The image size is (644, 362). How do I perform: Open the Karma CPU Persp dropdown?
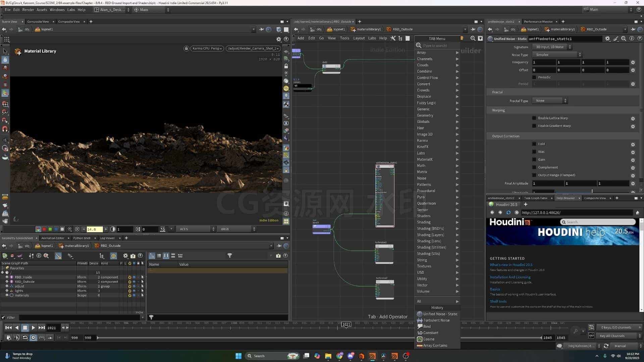[207, 48]
